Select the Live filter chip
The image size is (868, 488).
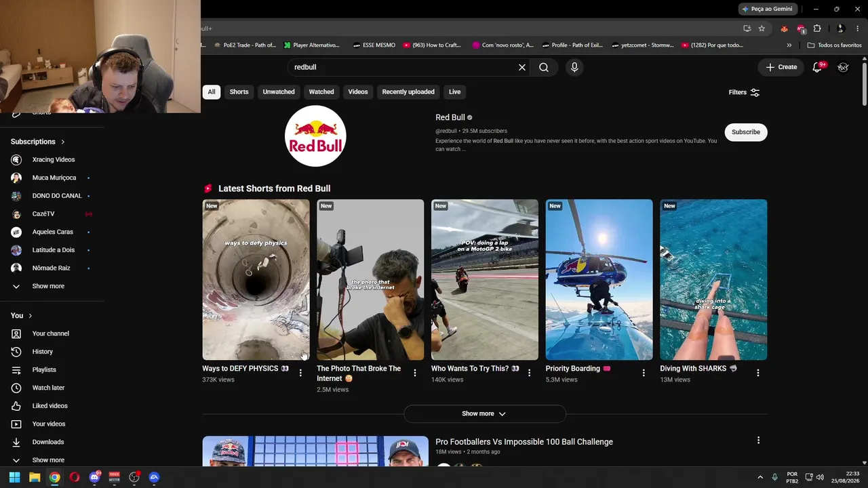(454, 92)
